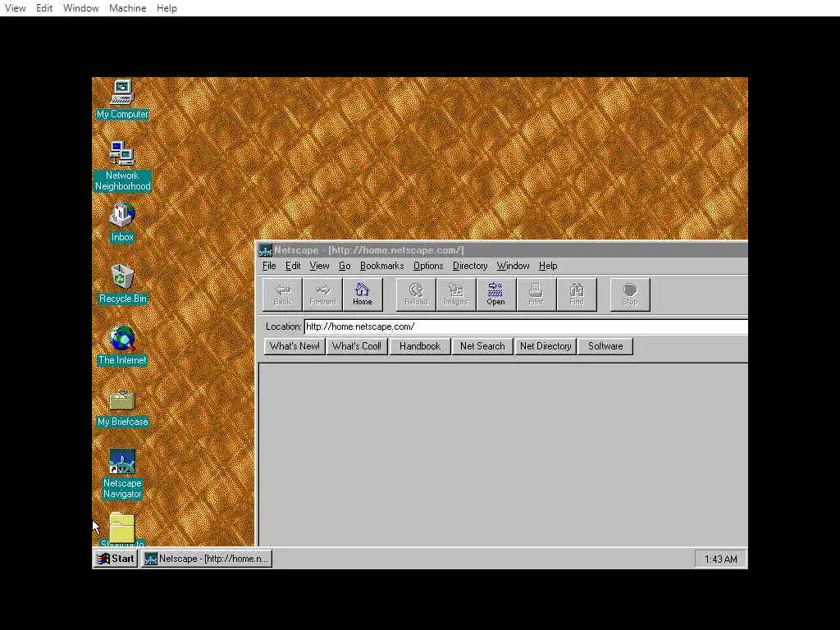The width and height of the screenshot is (840, 630).
Task: Click the 1:43 AM taskbar clock
Action: [720, 559]
